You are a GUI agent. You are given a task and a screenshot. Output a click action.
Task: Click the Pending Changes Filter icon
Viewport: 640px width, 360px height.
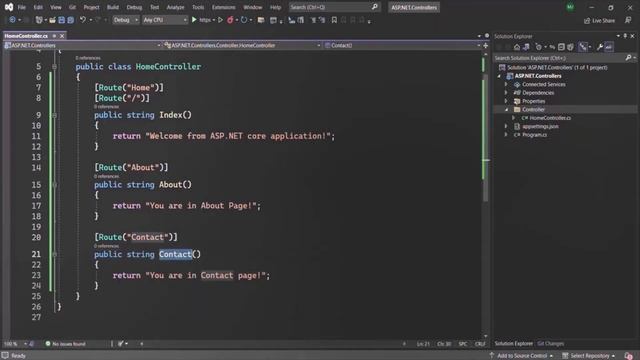tap(538, 47)
